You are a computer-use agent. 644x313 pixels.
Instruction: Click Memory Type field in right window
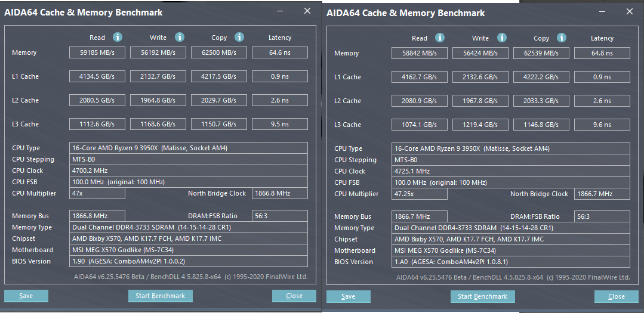tap(511, 228)
